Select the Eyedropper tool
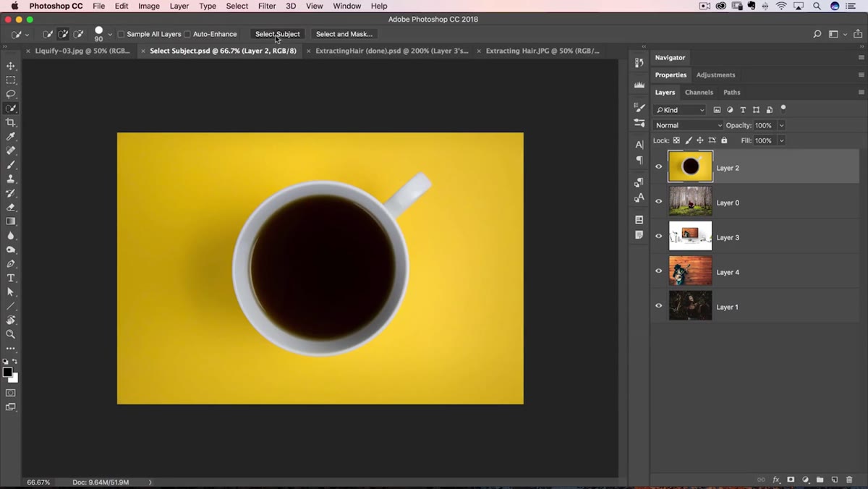This screenshot has height=489, width=868. coord(11,137)
